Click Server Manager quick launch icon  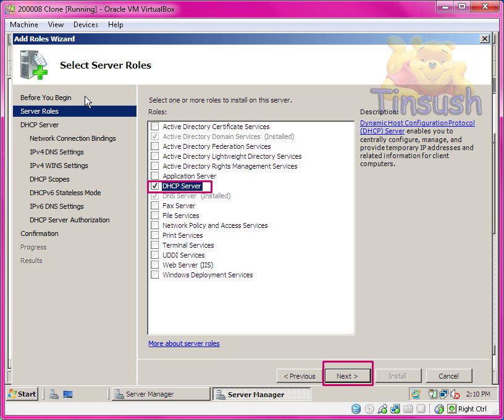[54, 394]
